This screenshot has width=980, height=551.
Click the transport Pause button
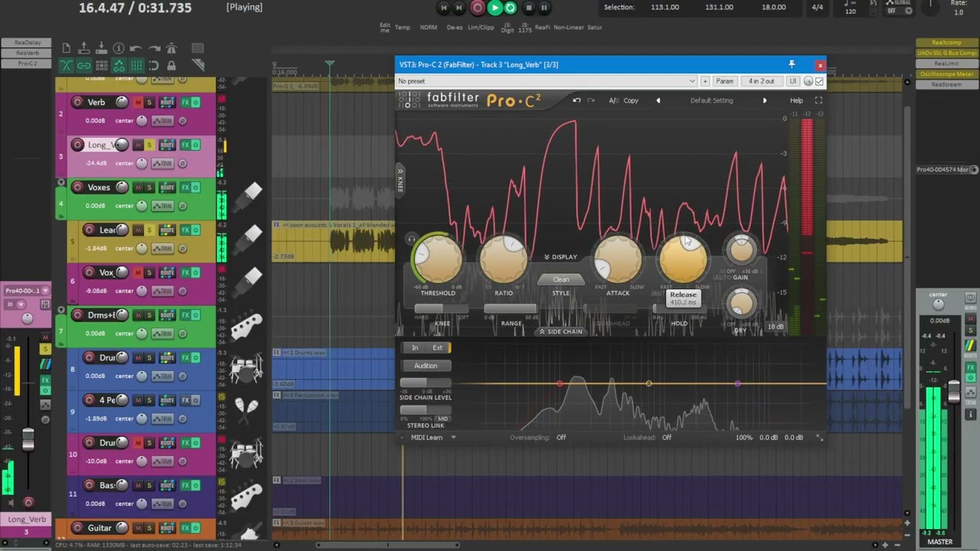544,8
